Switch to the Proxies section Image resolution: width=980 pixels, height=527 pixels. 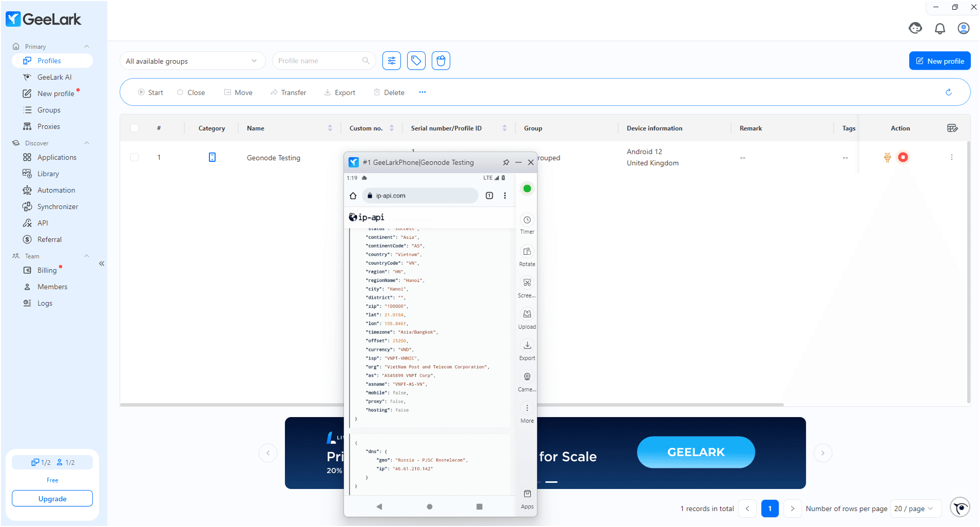tap(49, 126)
